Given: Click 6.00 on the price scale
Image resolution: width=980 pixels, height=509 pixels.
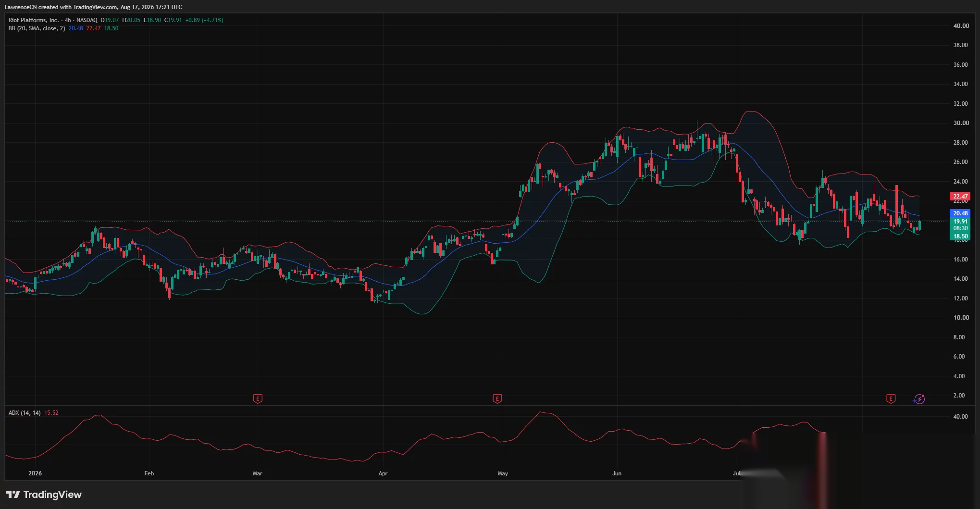Looking at the screenshot, I should pyautogui.click(x=959, y=357).
